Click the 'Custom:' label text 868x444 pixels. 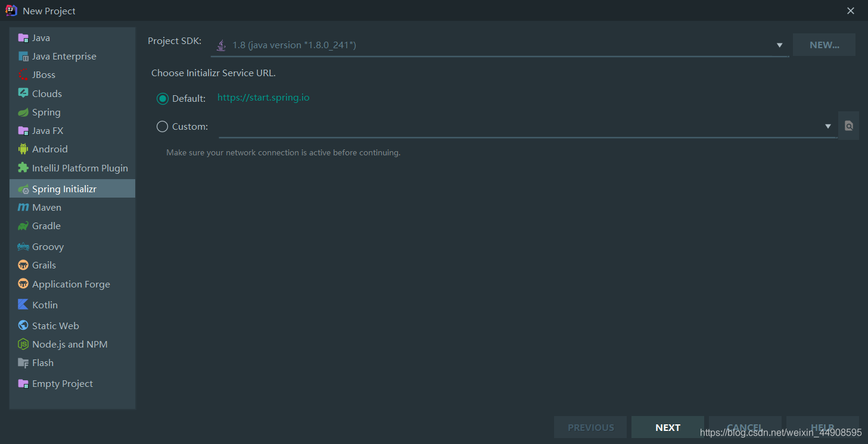tap(190, 127)
